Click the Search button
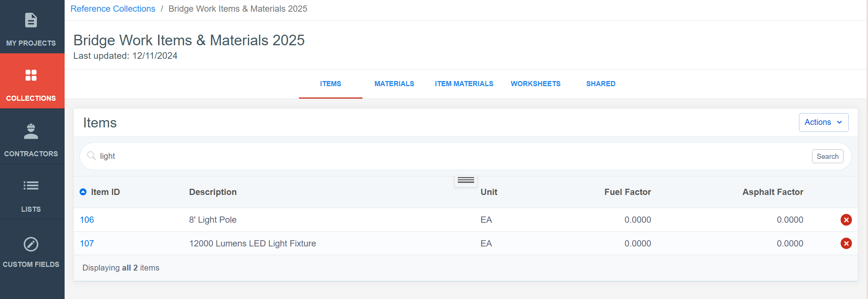 point(827,156)
